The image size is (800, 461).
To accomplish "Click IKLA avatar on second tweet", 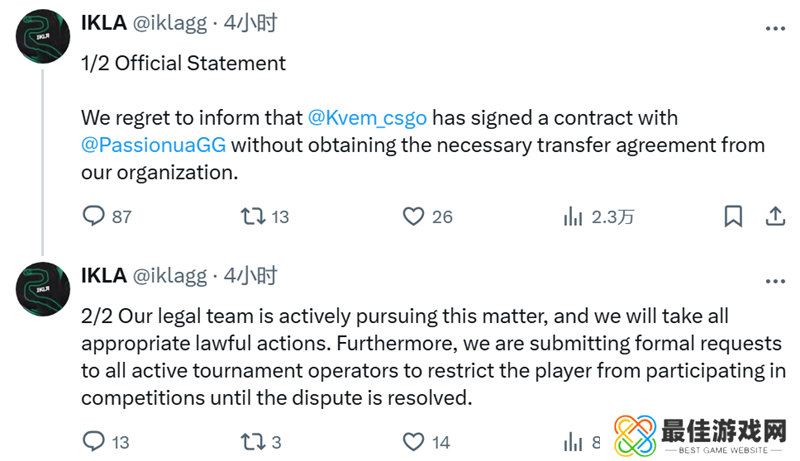I will [x=41, y=289].
